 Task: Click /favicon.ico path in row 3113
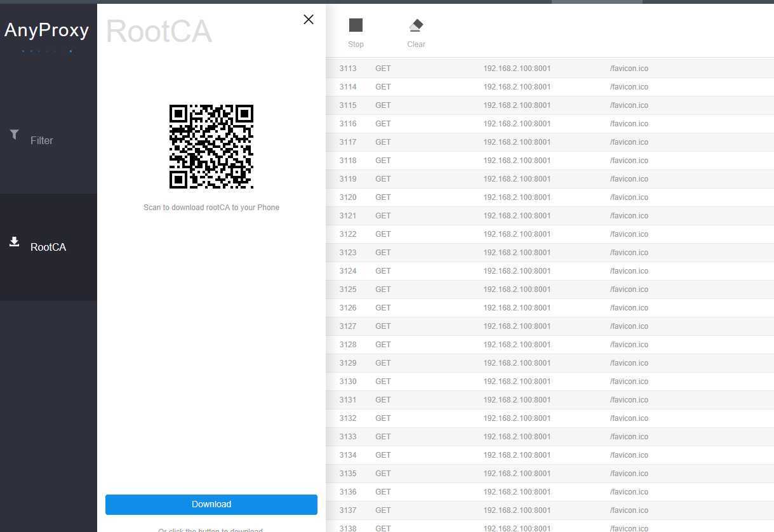point(629,69)
